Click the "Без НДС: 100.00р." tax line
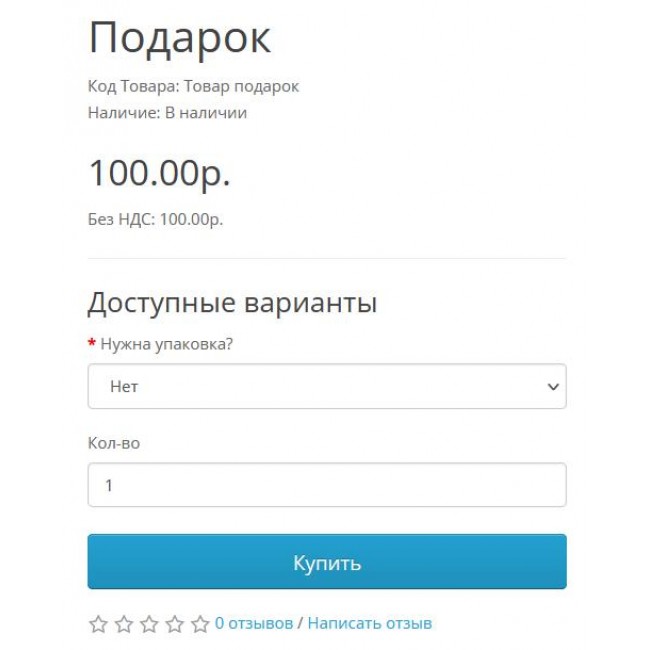The width and height of the screenshot is (650, 650). [x=155, y=219]
